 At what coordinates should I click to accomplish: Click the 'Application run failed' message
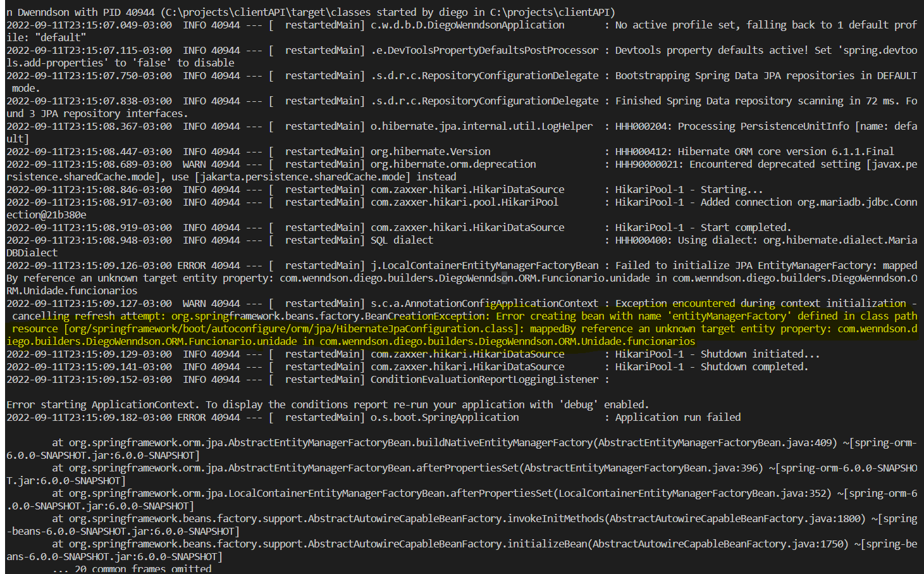coord(678,417)
